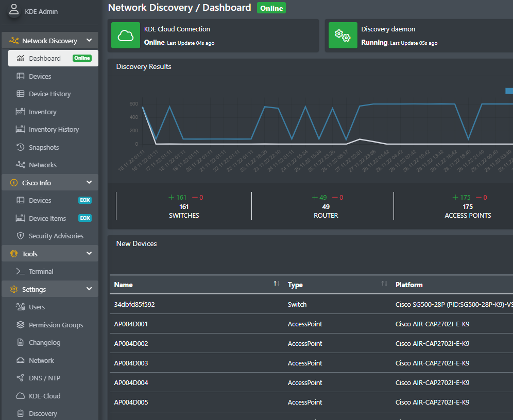Open the Inventory menu item
The image size is (513, 420).
pos(53,112)
